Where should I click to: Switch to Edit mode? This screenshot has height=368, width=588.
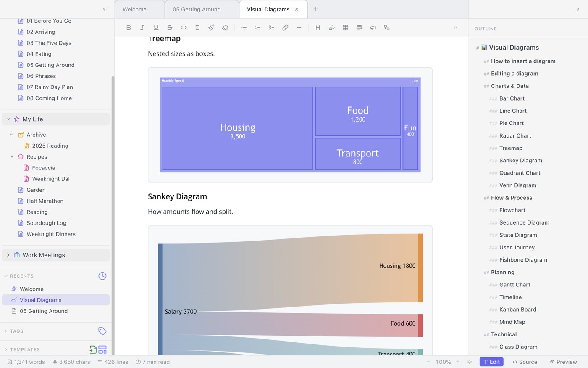pyautogui.click(x=491, y=362)
